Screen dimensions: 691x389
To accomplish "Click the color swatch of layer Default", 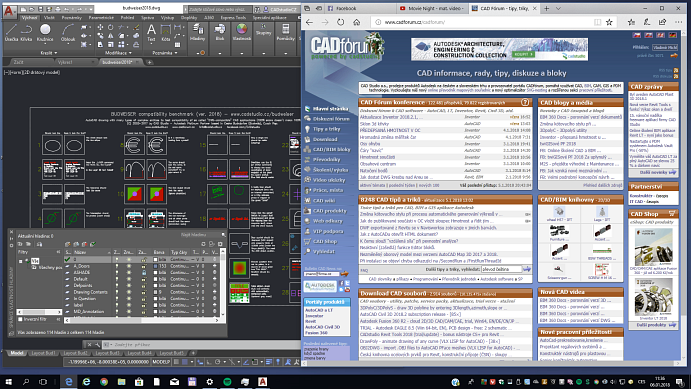I will tap(156, 279).
